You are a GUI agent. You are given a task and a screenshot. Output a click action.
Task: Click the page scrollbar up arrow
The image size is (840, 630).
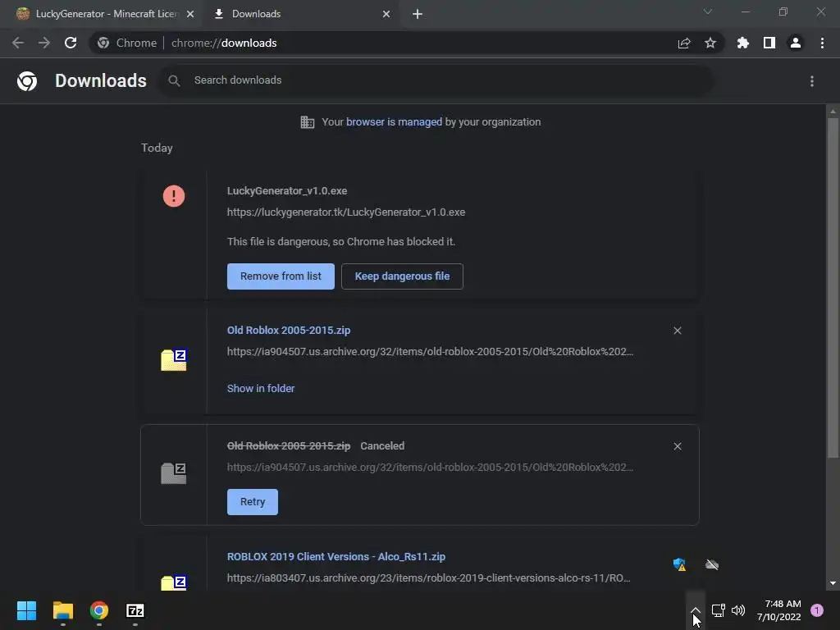click(833, 111)
